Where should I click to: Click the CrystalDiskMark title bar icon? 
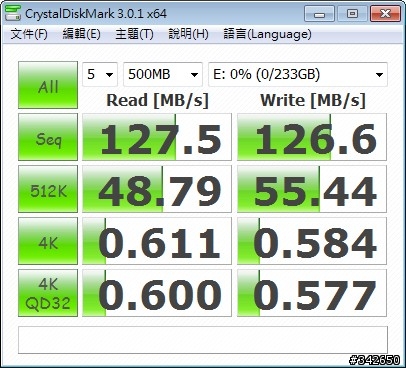13,14
